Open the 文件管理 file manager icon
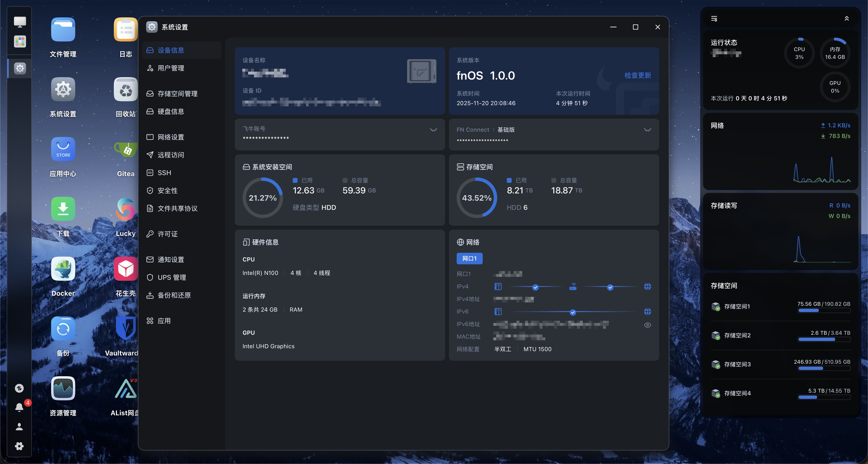This screenshot has height=464, width=868. click(63, 30)
